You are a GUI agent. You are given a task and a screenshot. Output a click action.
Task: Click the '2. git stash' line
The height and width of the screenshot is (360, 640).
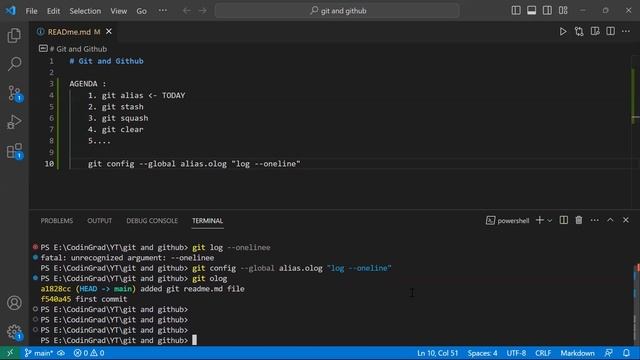tap(116, 107)
